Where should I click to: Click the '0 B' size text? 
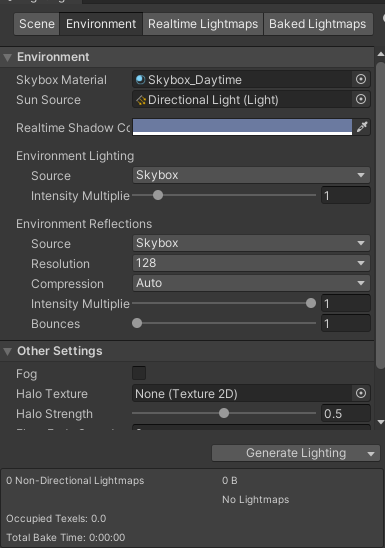pos(230,481)
